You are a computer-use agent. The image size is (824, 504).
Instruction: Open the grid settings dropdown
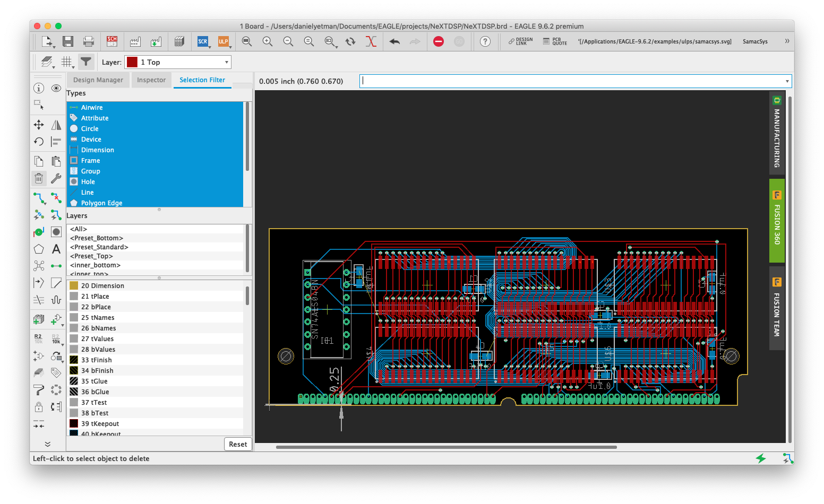(x=67, y=62)
